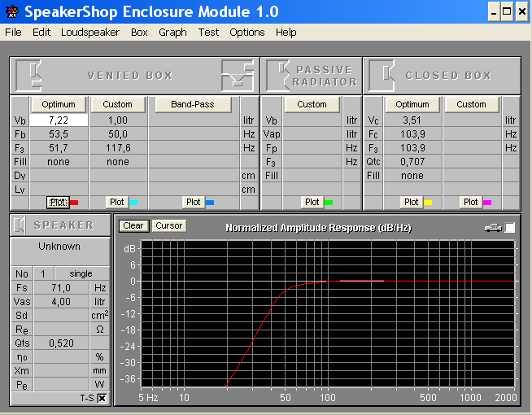The width and height of the screenshot is (532, 415).
Task: Click the Normalized Amplitude Response graph title
Action: (319, 228)
